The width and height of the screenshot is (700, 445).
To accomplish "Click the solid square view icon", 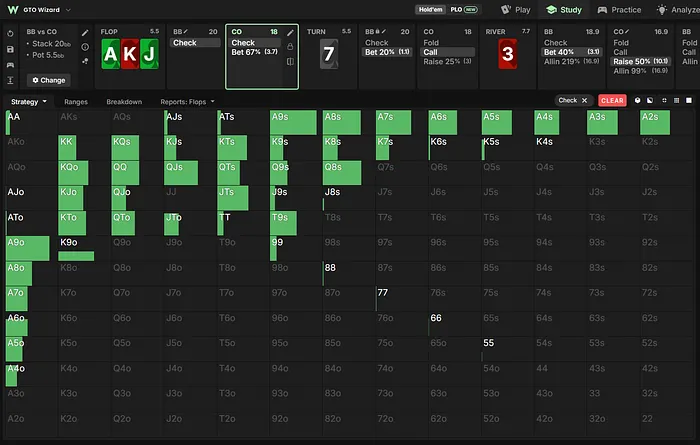I will coord(689,100).
